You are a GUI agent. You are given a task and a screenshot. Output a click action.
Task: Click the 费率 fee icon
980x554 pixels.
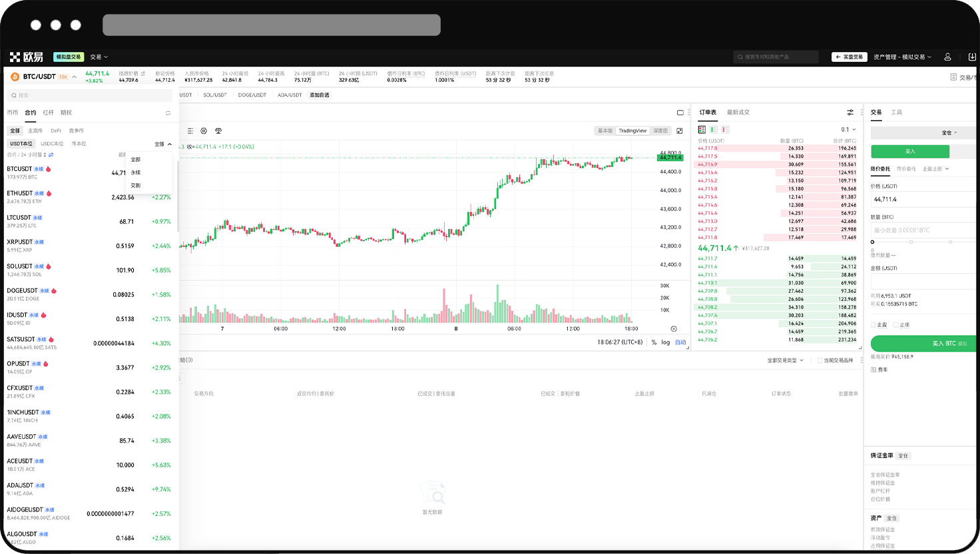[873, 370]
